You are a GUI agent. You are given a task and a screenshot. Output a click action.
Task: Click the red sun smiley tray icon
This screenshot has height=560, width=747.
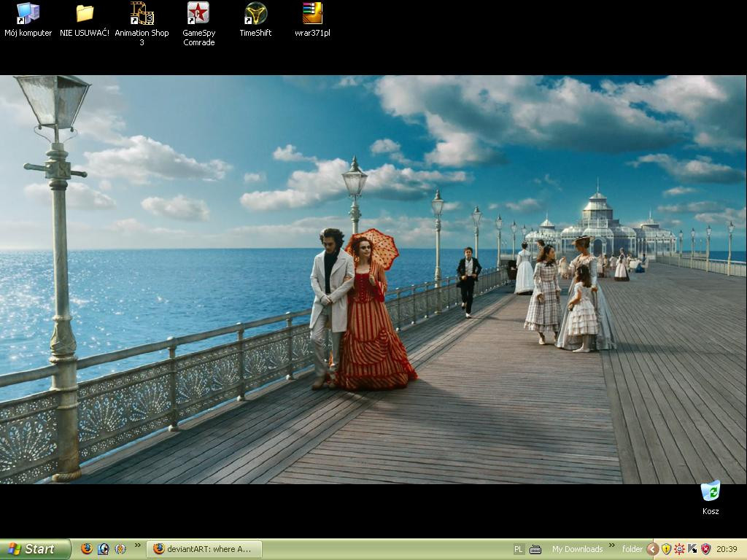(679, 550)
